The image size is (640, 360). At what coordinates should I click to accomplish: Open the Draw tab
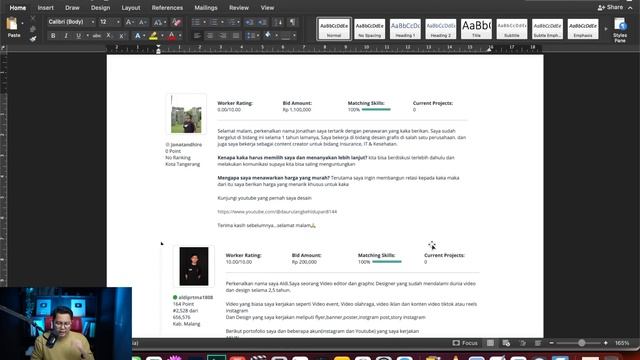click(x=72, y=8)
